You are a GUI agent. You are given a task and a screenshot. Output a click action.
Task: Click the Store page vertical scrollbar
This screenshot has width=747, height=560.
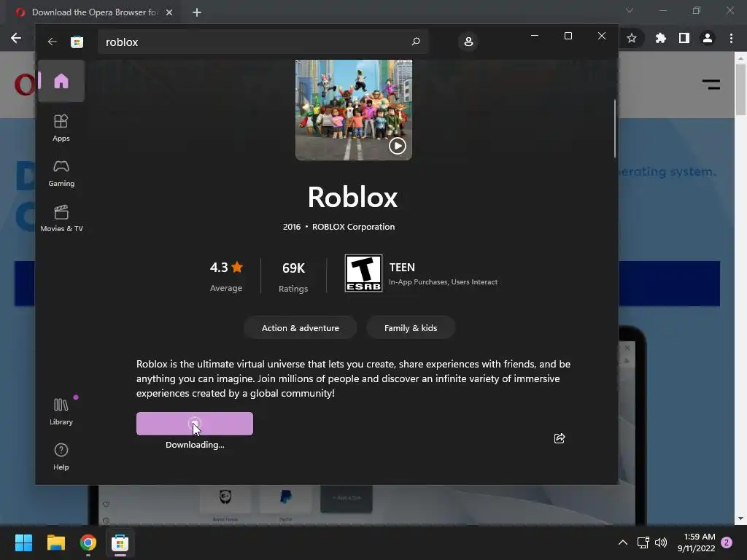coord(614,128)
